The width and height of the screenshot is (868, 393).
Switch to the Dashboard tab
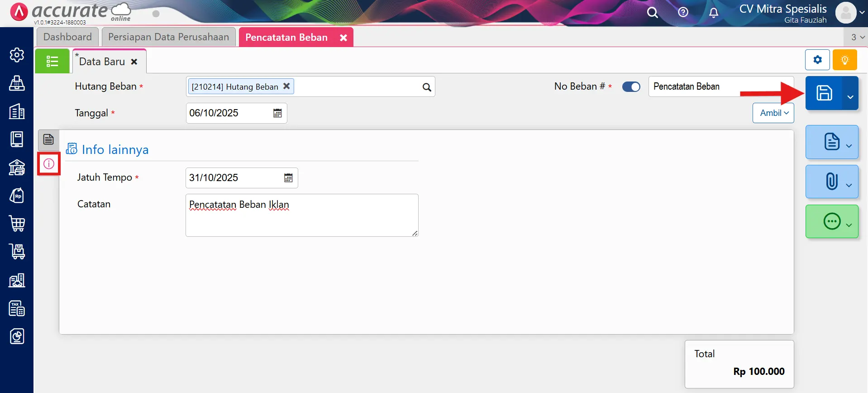tap(67, 37)
